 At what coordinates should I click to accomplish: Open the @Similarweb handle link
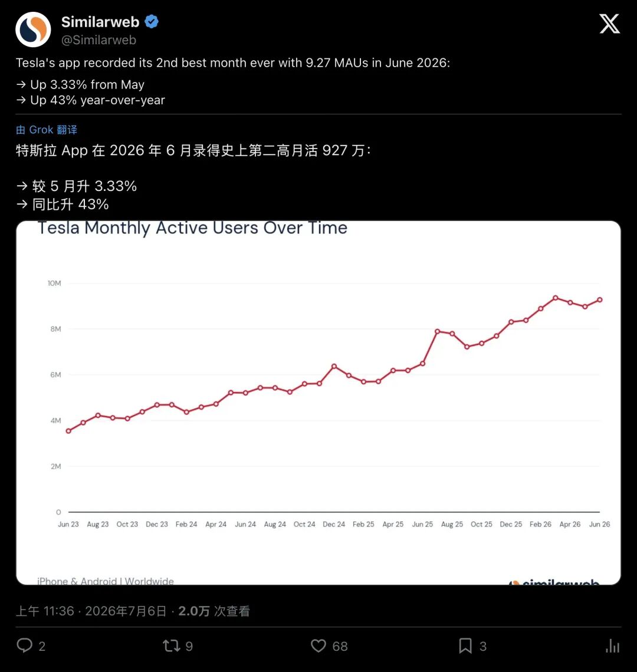coord(98,40)
